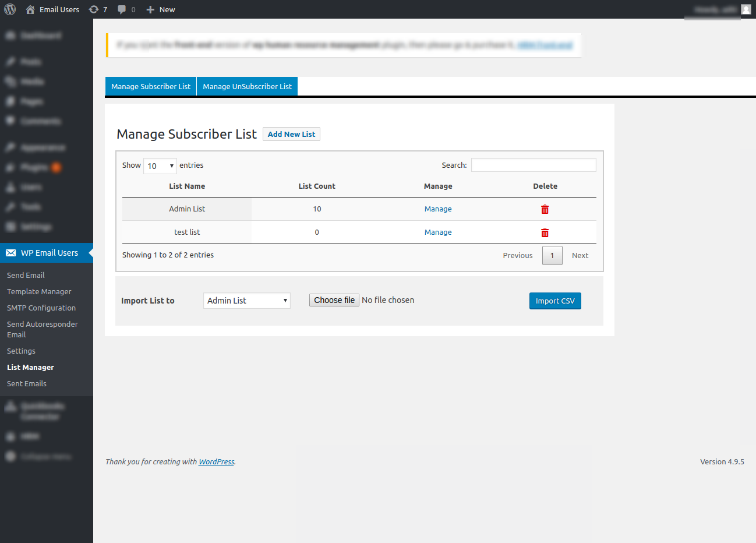756x543 pixels.
Task: Click the Import CSV button
Action: point(555,301)
